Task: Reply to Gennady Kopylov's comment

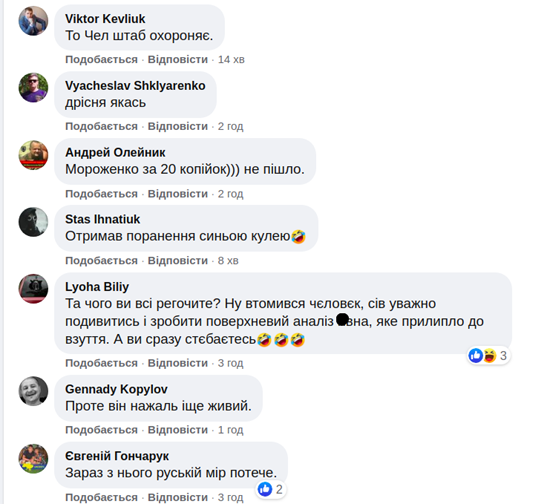Action: click(x=178, y=430)
